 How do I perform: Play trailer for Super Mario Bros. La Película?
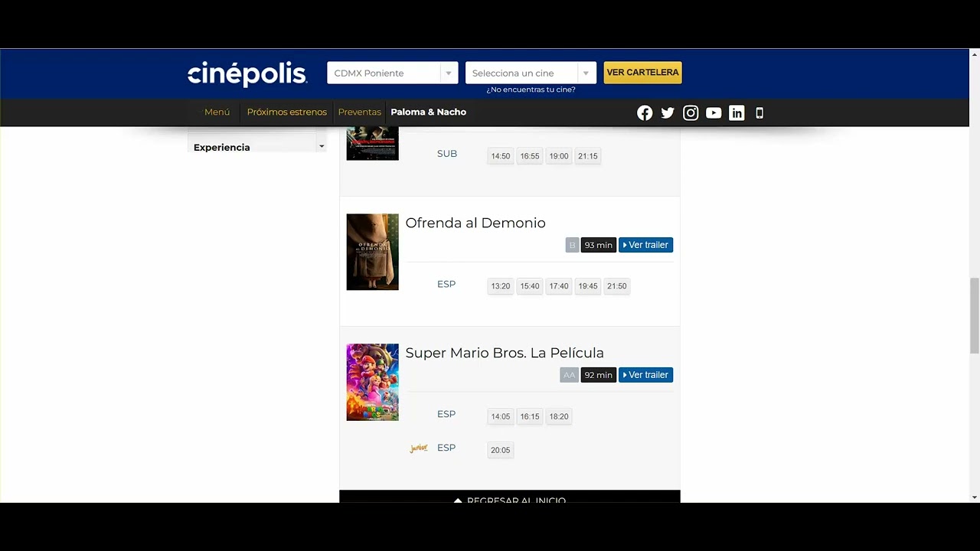tap(645, 375)
